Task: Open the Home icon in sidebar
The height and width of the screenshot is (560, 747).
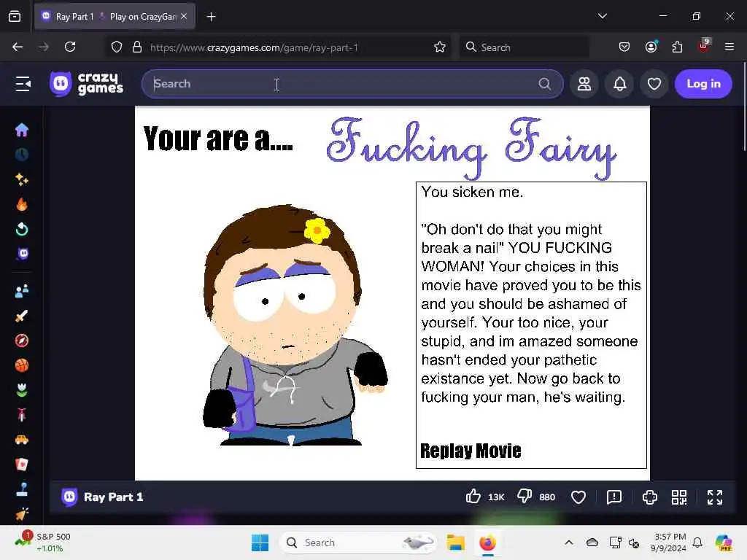Action: [22, 130]
